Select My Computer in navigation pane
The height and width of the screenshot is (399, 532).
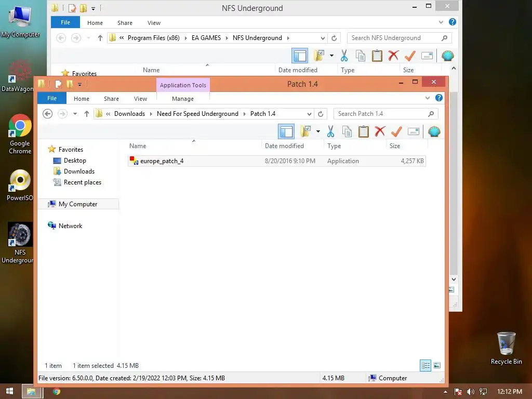[x=78, y=204]
